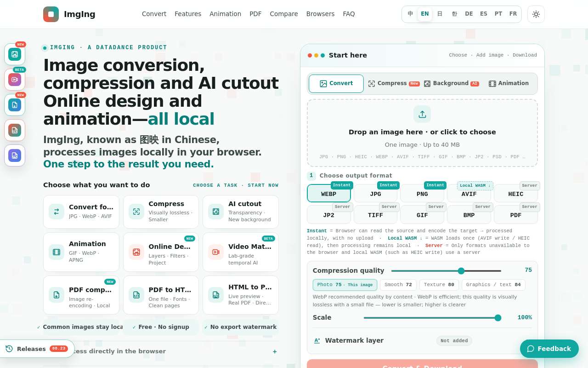Open the Watermark layer row
This screenshot has height=368, width=588.
[422, 341]
